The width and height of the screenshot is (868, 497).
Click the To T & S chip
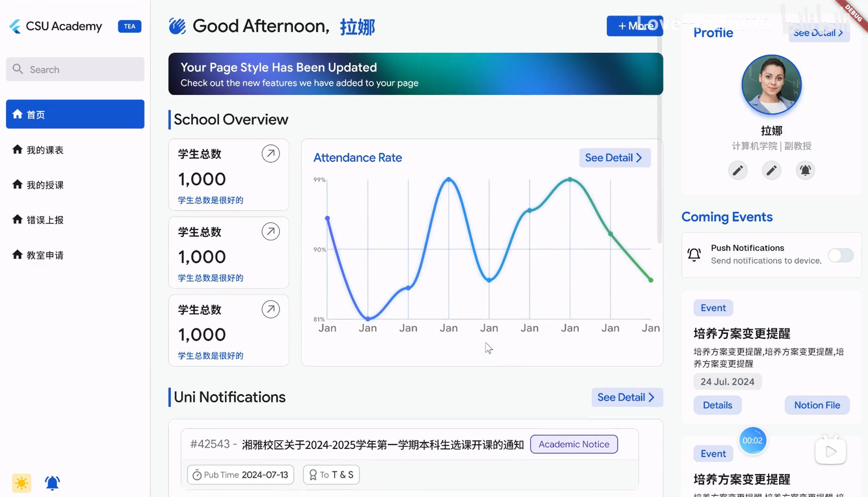(331, 475)
